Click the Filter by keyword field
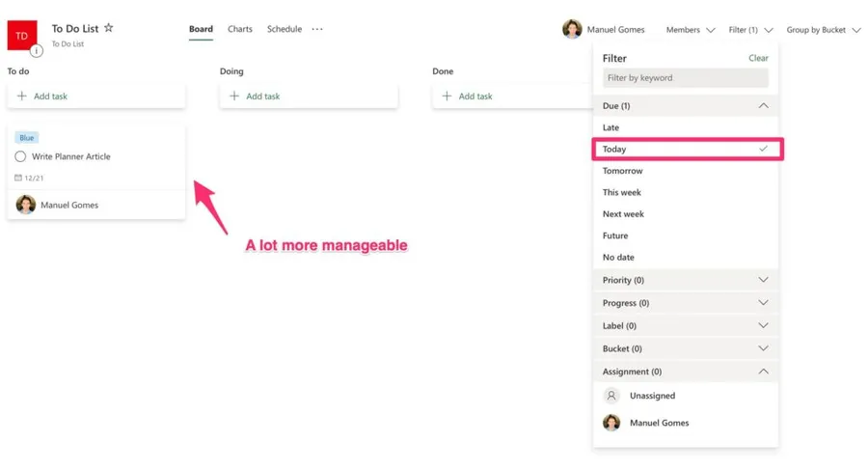This screenshot has width=868, height=471. tap(685, 78)
